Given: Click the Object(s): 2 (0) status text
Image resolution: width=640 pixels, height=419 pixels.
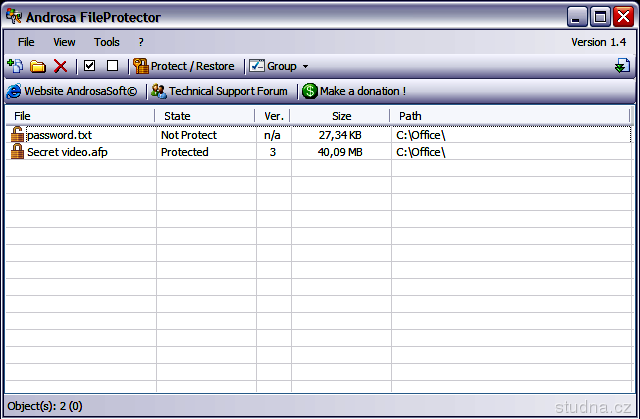Looking at the screenshot, I should (x=45, y=406).
